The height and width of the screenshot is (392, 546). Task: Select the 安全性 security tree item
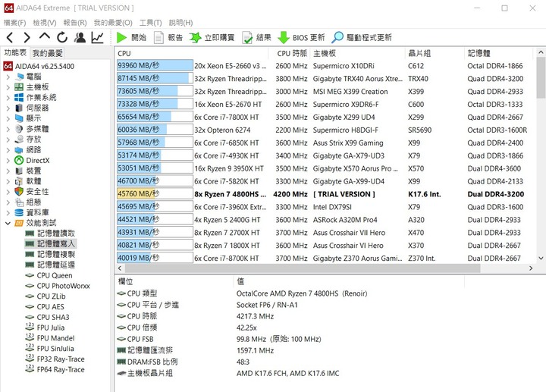(32, 192)
